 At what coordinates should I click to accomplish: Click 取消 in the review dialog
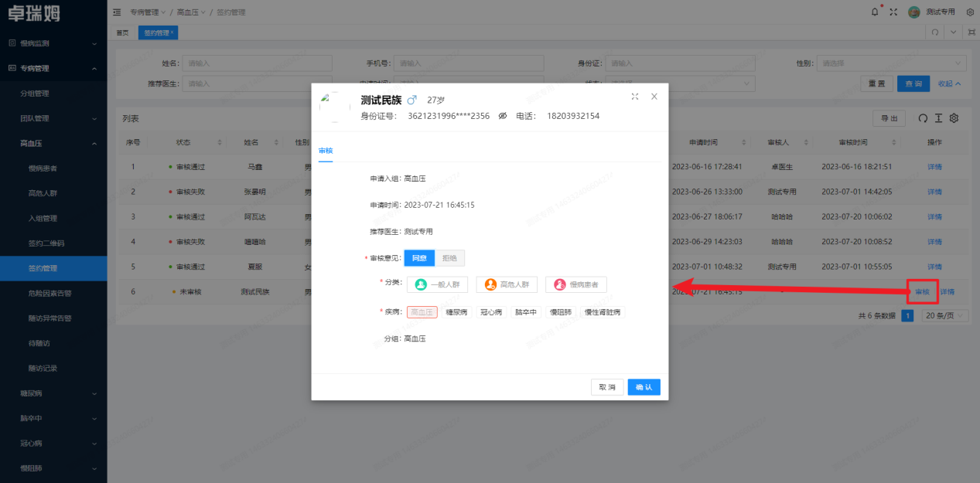click(x=607, y=386)
